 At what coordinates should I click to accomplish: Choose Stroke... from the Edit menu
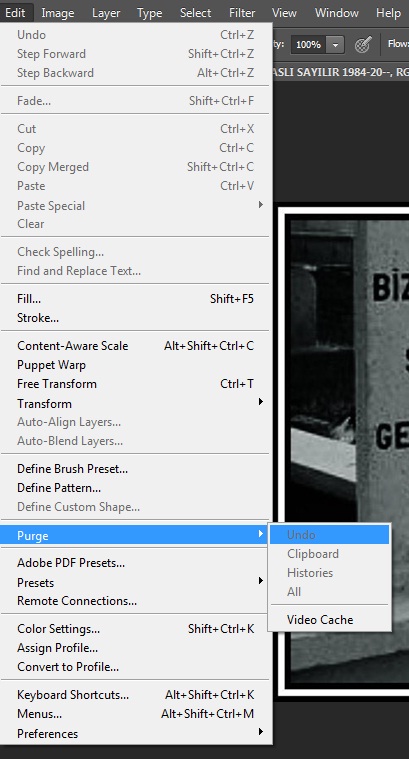point(136,318)
